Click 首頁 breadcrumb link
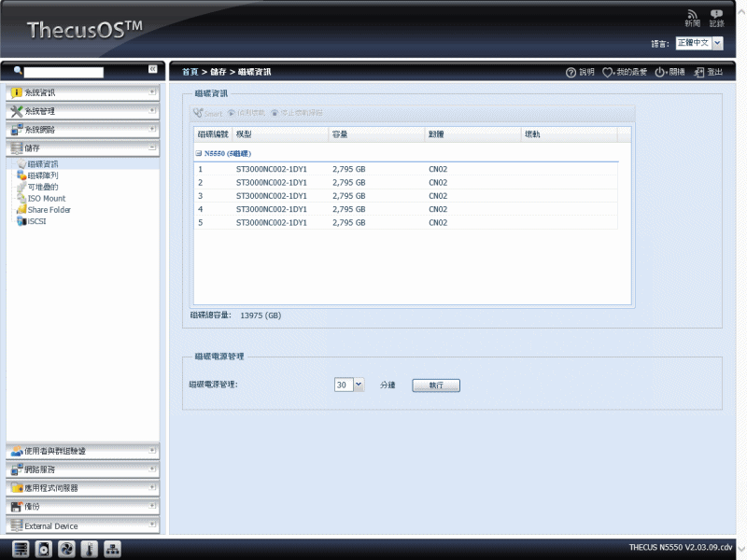Image resolution: width=747 pixels, height=560 pixels. [190, 72]
